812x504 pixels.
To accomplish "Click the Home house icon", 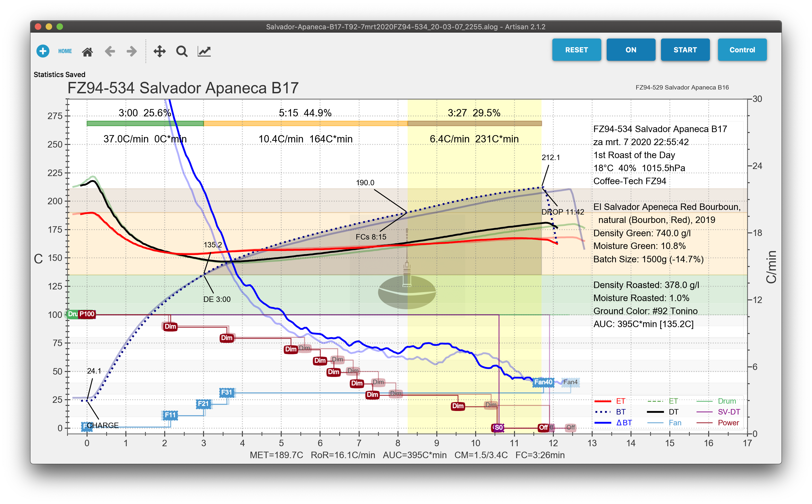I will click(87, 52).
